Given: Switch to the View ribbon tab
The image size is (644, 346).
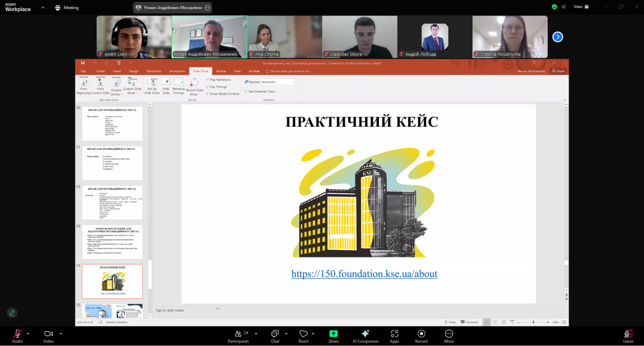Looking at the screenshot, I should 237,71.
